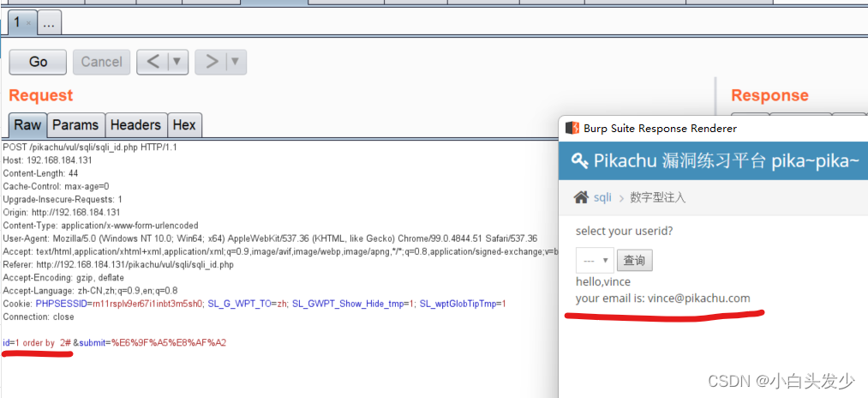Close Repeater tab 1 with its x
The height and width of the screenshot is (398, 868).
click(29, 24)
